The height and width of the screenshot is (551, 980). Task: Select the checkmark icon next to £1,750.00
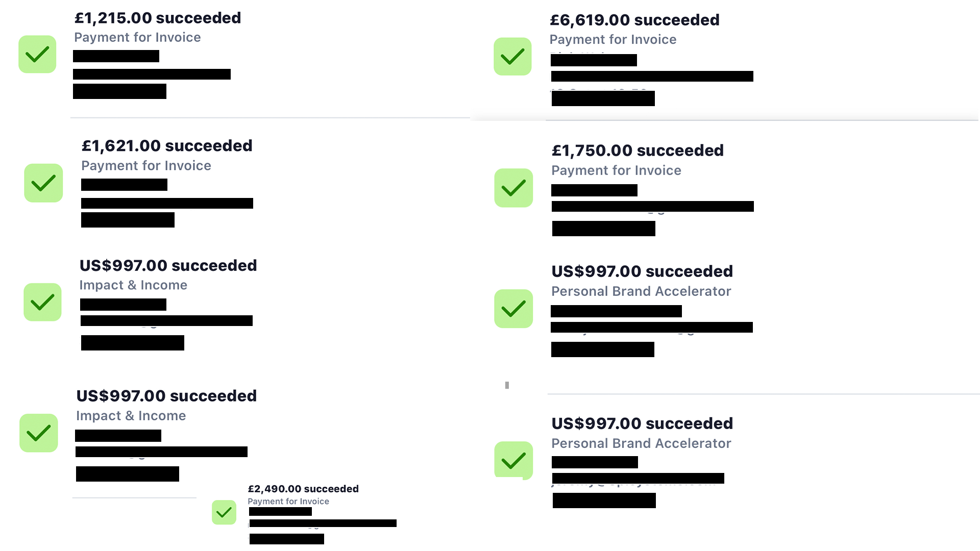(513, 188)
